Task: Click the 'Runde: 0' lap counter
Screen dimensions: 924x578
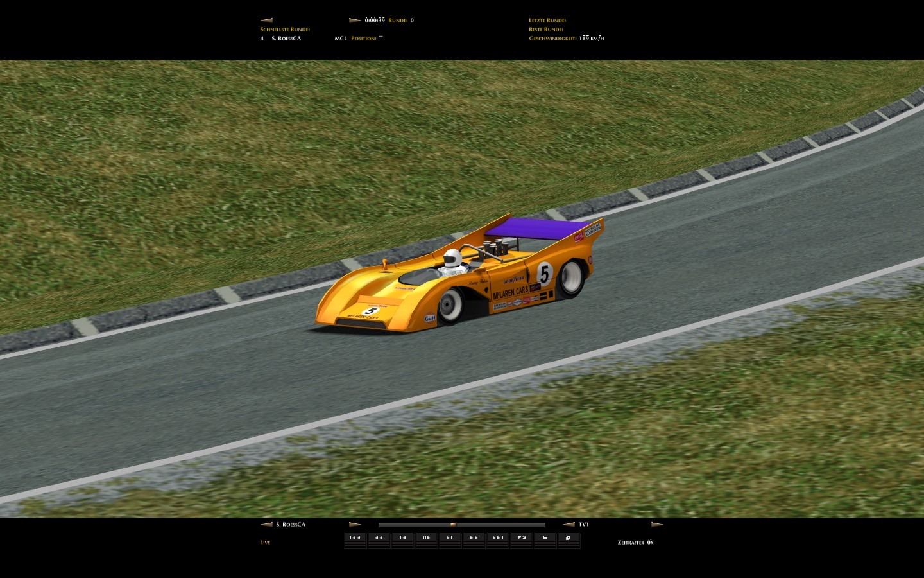Action: tap(401, 21)
